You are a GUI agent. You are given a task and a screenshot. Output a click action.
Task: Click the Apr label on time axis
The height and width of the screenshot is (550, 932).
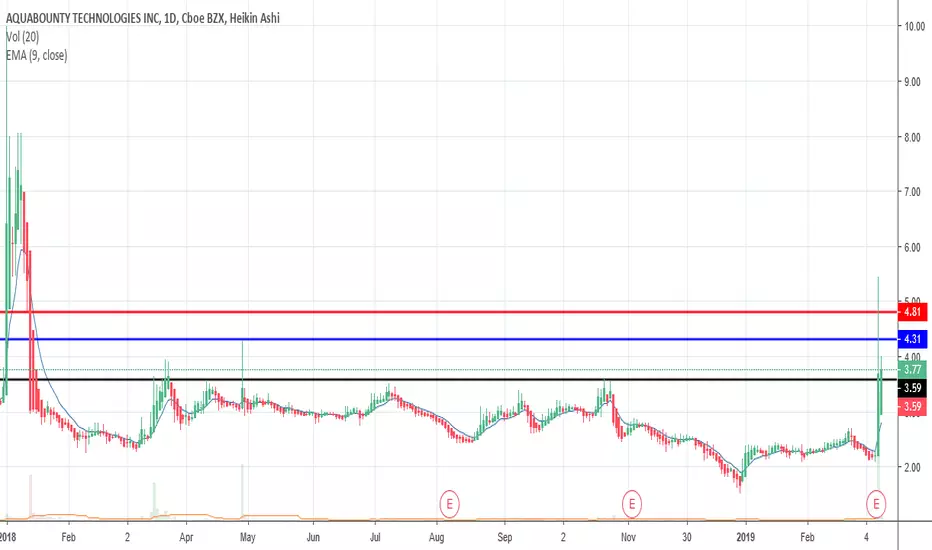click(x=186, y=537)
